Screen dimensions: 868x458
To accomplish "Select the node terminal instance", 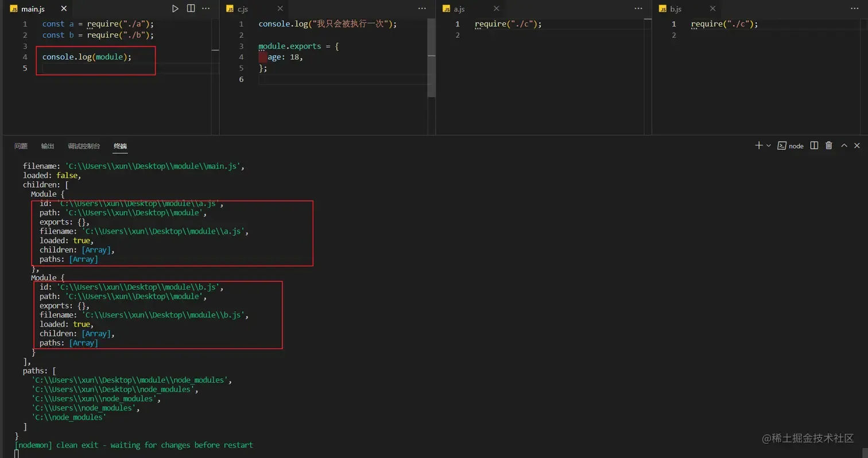I will 790,146.
